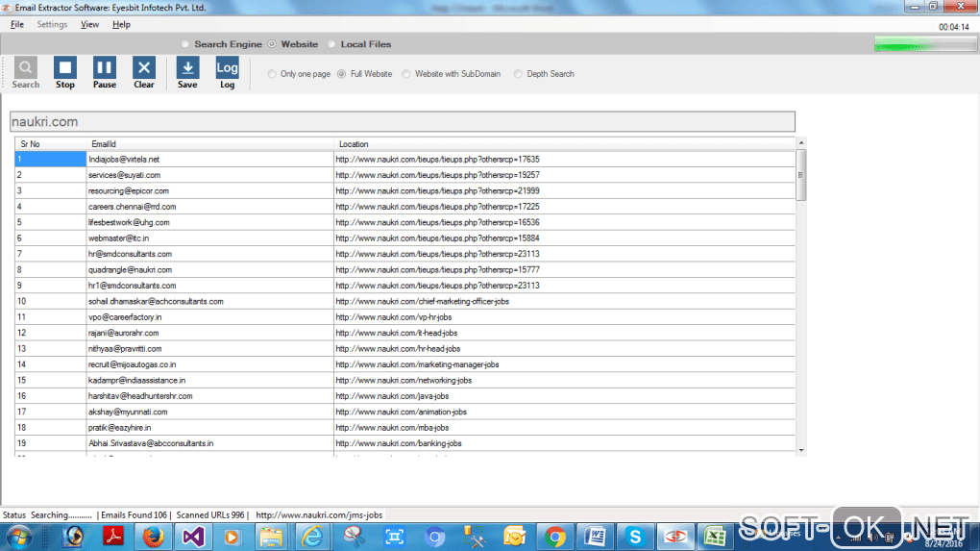Click the results vertical scrollbar thumb
Viewport: 980px width, 551px height.
[x=801, y=175]
